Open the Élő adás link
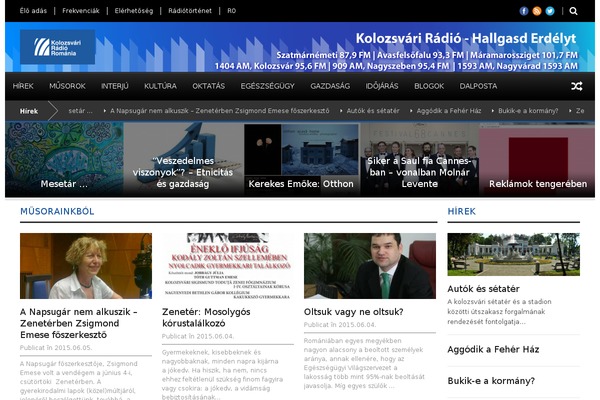The width and height of the screenshot is (600, 400). [33, 11]
